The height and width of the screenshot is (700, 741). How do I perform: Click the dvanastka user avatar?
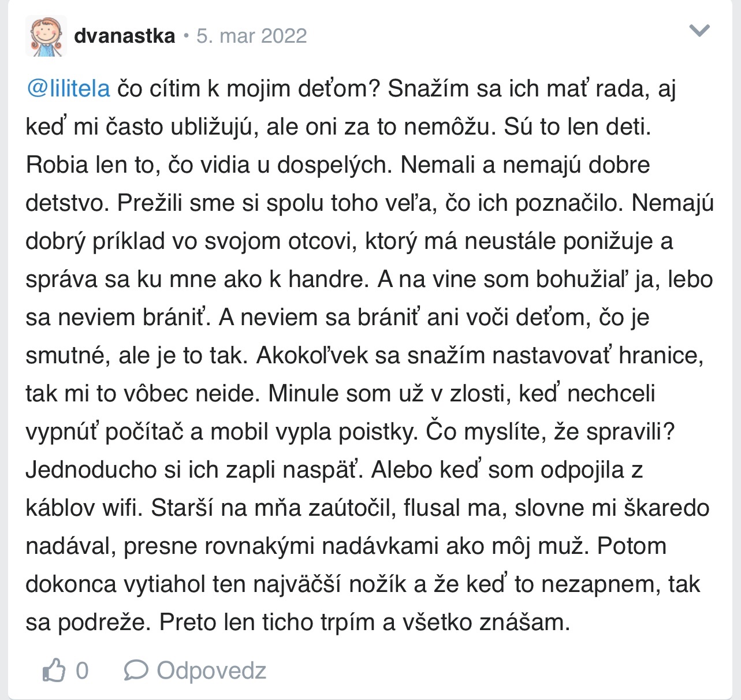pyautogui.click(x=46, y=36)
